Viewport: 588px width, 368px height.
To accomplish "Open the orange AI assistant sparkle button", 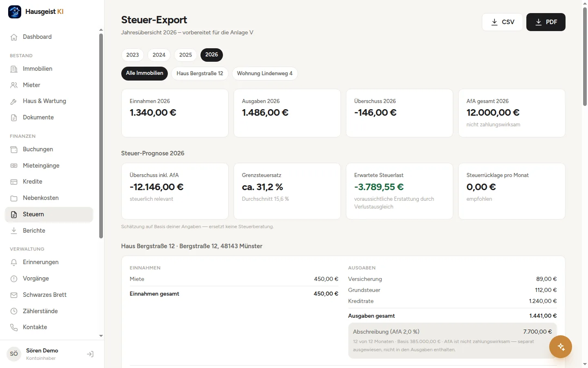I will coord(561,347).
